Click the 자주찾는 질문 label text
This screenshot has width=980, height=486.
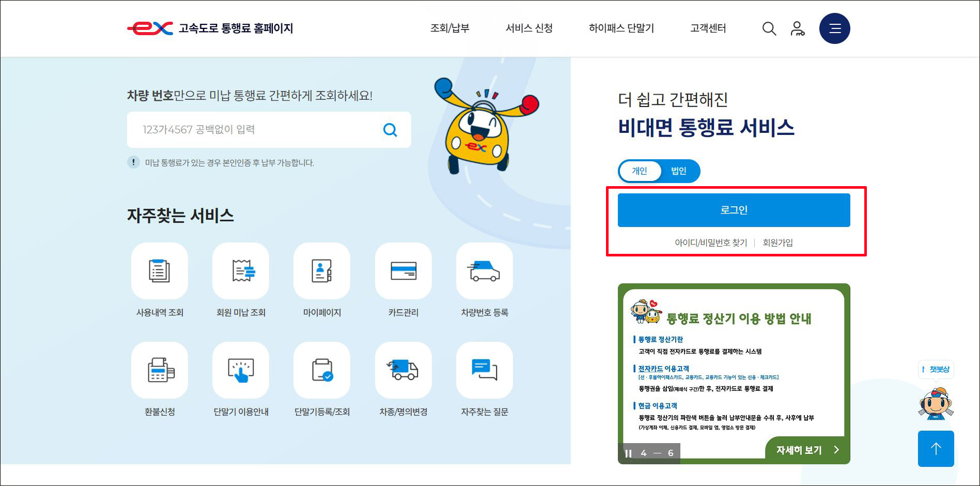pos(485,412)
